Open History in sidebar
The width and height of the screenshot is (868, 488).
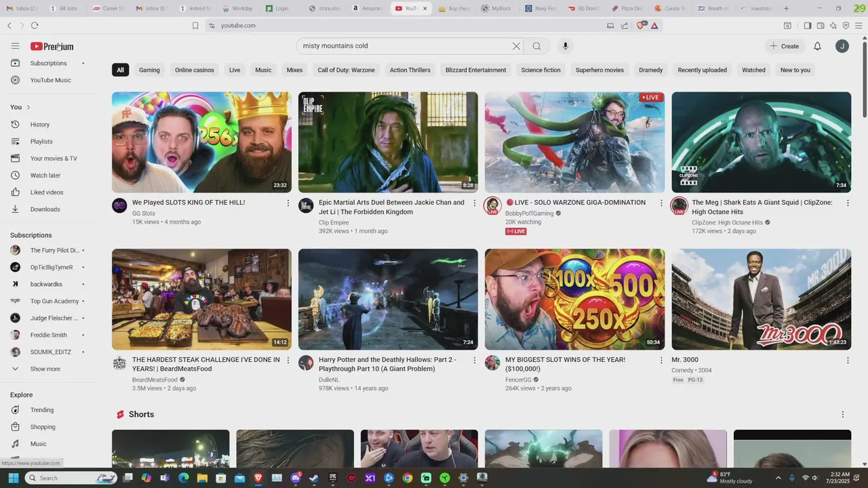click(47, 125)
